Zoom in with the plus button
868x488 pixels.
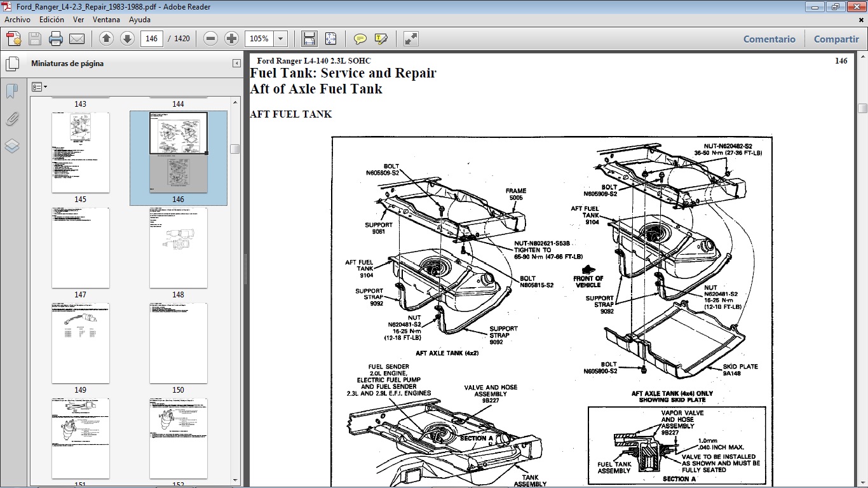coord(231,39)
